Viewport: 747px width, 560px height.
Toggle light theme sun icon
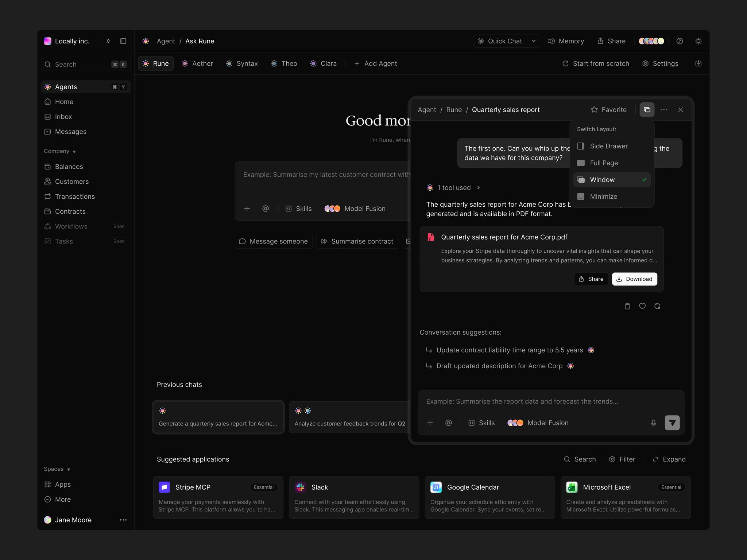click(x=698, y=41)
